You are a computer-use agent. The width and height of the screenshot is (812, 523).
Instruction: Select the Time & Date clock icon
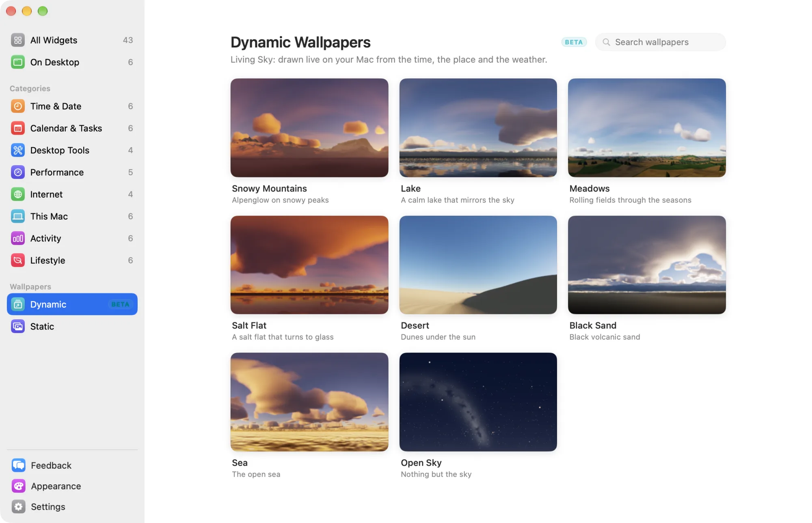[17, 106]
